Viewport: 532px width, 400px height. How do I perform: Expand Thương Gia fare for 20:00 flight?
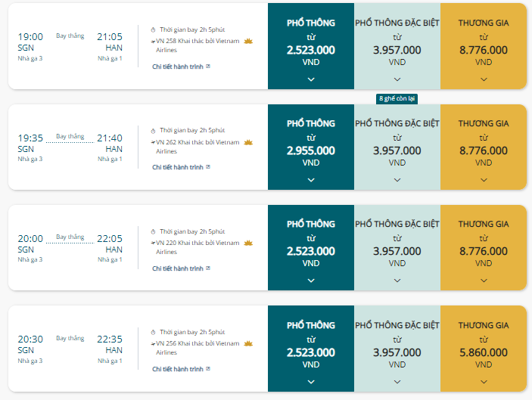pyautogui.click(x=484, y=281)
